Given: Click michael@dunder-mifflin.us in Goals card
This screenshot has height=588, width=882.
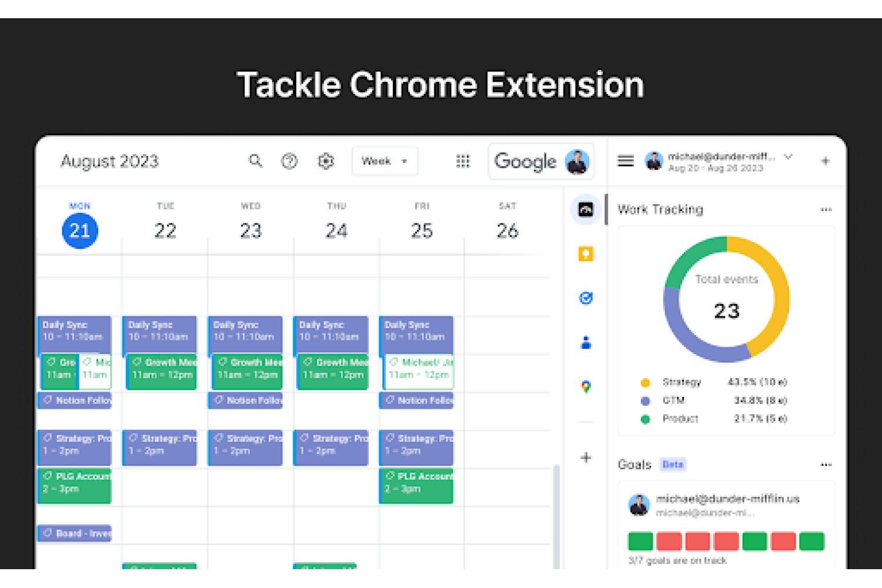Looking at the screenshot, I should coord(728,499).
